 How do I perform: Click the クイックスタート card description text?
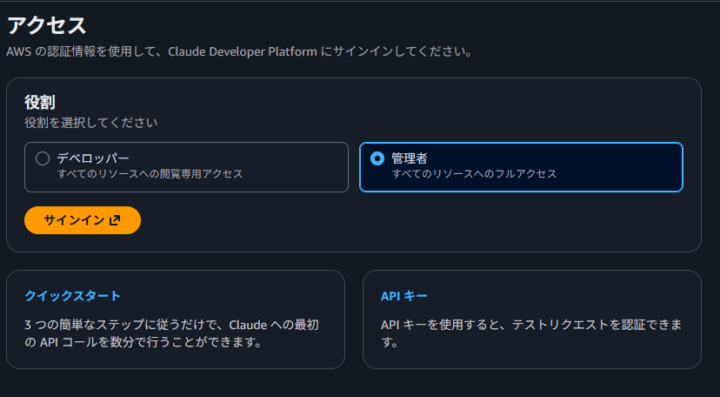[172, 334]
